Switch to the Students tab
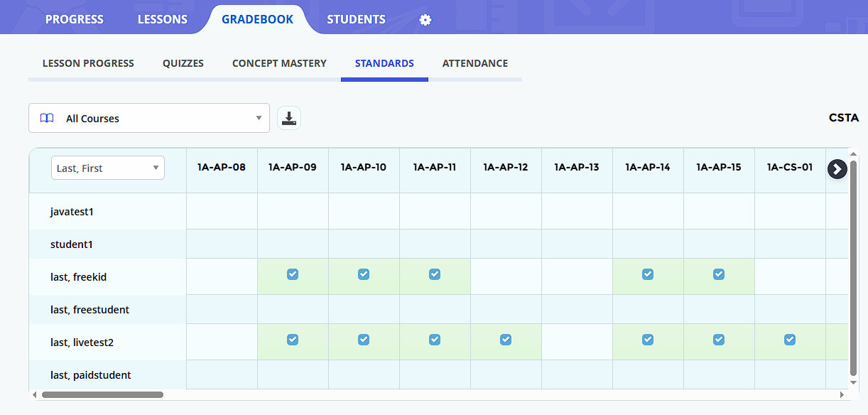The width and height of the screenshot is (868, 415). click(356, 19)
